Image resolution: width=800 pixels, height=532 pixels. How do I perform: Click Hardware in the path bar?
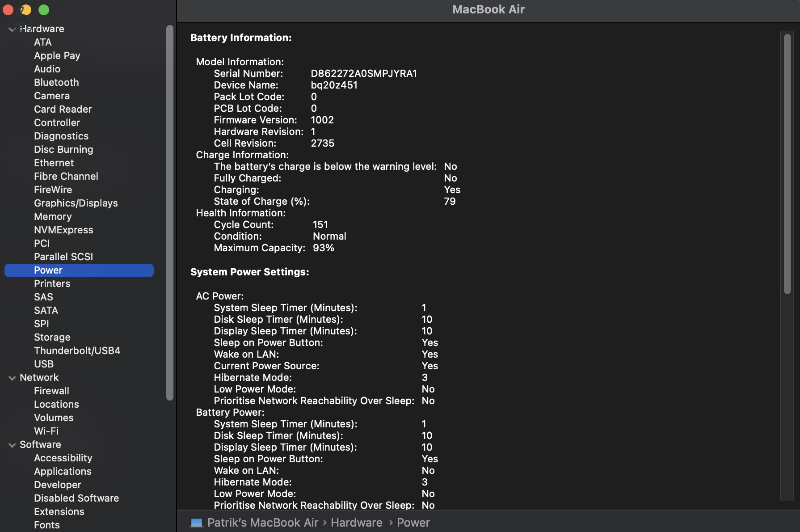pos(357,523)
